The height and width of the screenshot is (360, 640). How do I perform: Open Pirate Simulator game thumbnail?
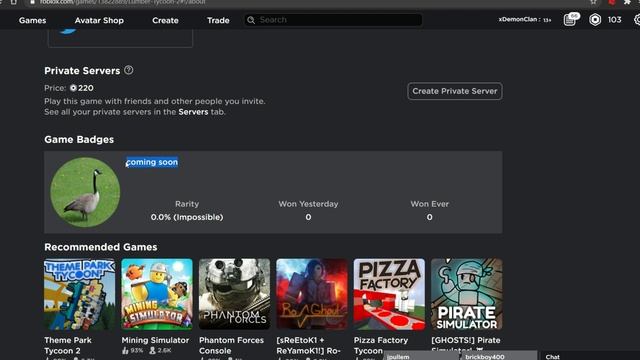(x=467, y=294)
